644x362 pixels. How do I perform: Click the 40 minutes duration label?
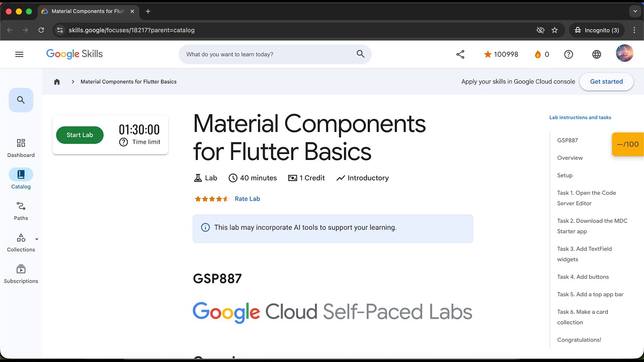pos(253,178)
